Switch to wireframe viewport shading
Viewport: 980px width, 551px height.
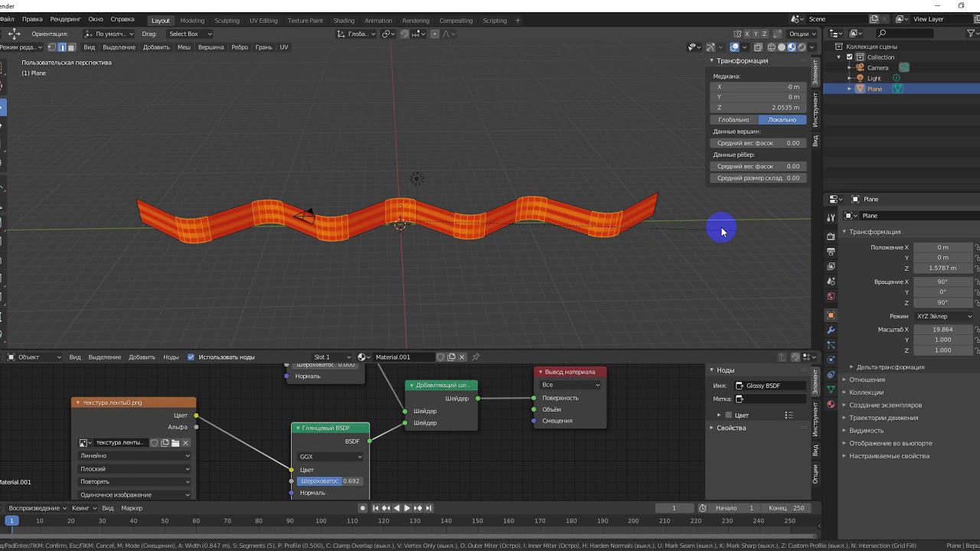(x=771, y=47)
